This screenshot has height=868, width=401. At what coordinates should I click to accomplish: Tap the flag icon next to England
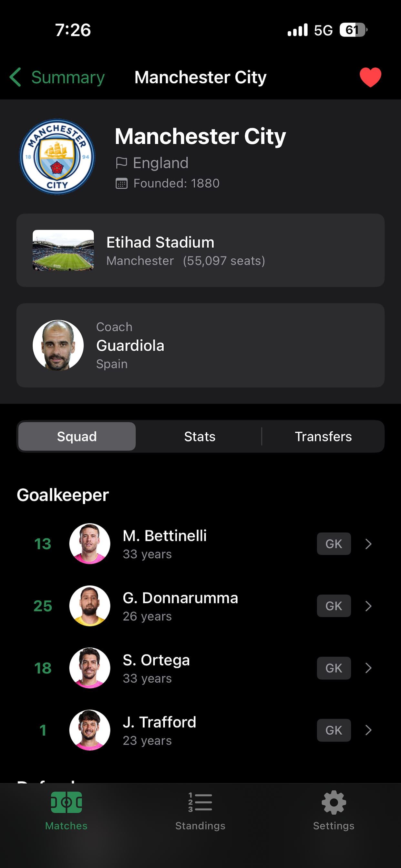[x=121, y=163]
